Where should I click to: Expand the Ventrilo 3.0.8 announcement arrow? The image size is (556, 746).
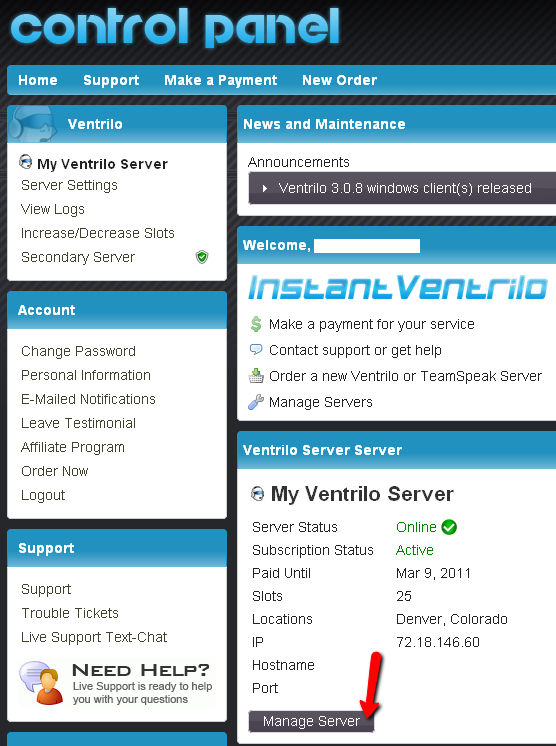click(265, 188)
